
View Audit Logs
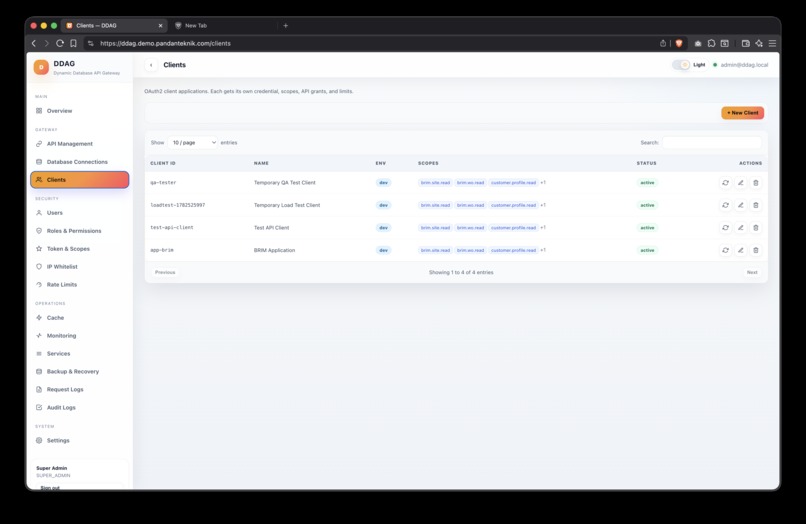(79, 407)
